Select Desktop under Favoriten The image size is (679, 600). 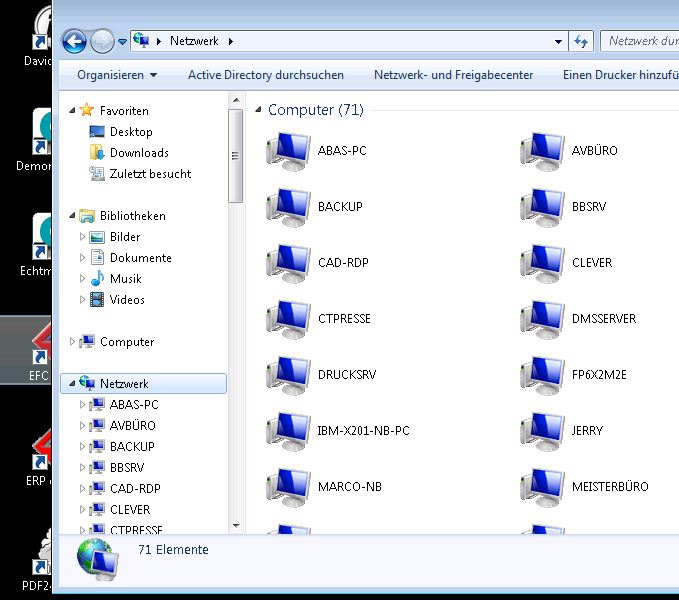(131, 132)
